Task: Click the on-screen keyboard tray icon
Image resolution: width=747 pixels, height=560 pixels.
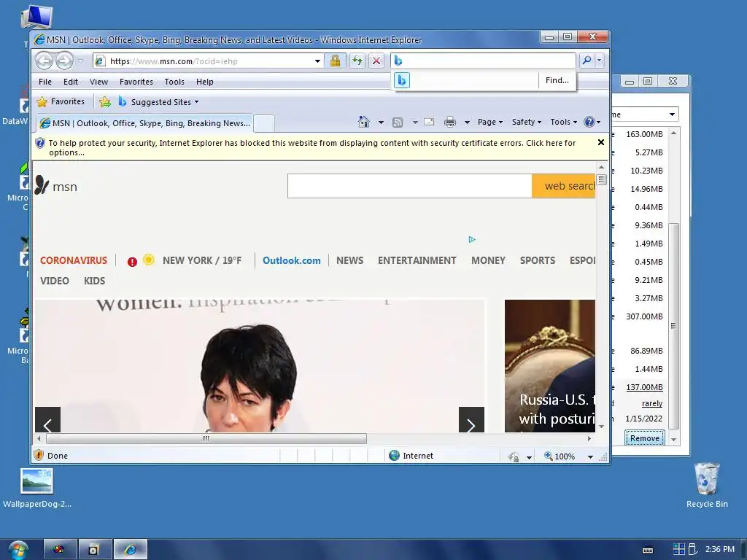Action: [648, 550]
